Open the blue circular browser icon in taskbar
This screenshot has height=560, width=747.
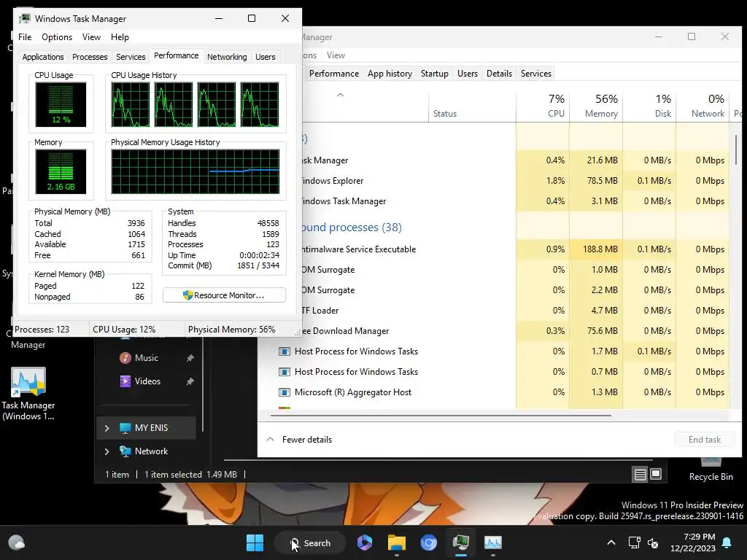pos(428,542)
